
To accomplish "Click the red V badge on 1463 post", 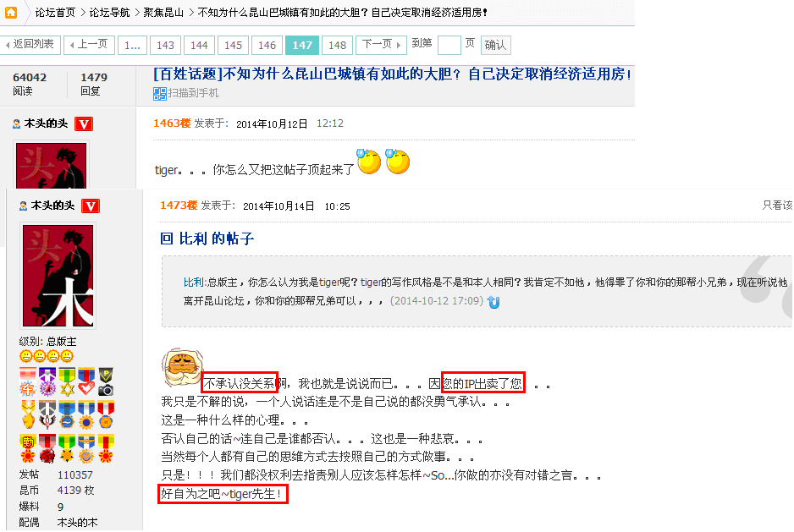I will [84, 124].
